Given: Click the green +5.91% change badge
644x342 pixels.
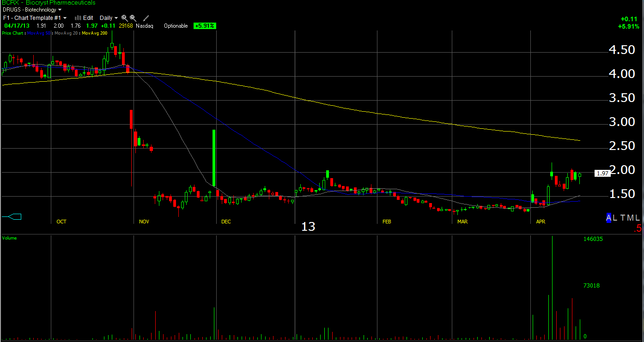Looking at the screenshot, I should tap(205, 26).
